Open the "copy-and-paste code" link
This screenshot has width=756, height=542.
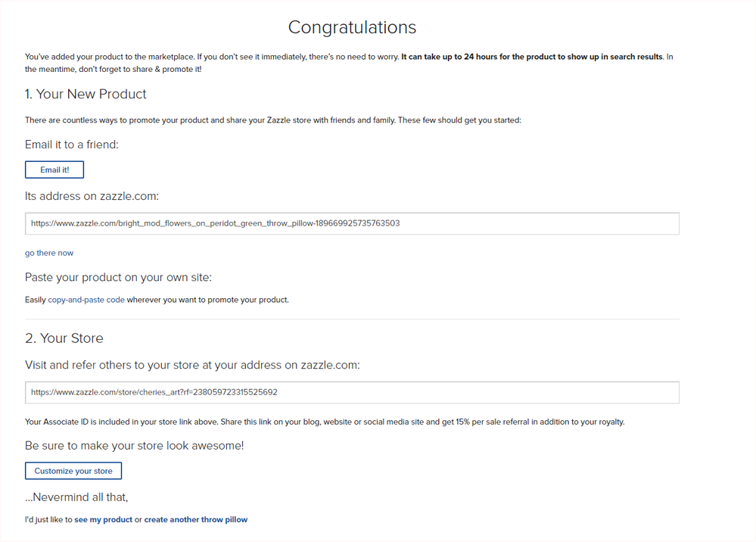pos(86,300)
